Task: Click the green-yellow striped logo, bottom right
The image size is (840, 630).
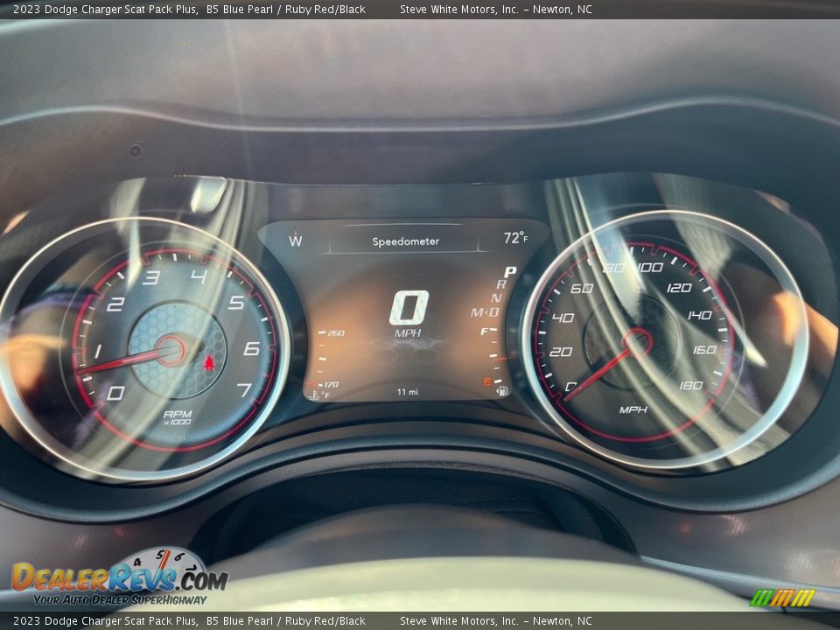Action: point(782,598)
